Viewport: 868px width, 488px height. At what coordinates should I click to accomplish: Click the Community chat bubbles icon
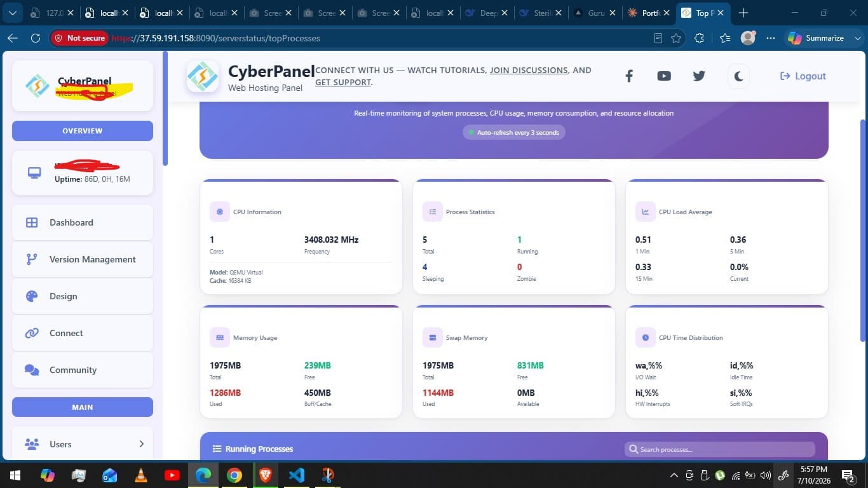click(32, 370)
